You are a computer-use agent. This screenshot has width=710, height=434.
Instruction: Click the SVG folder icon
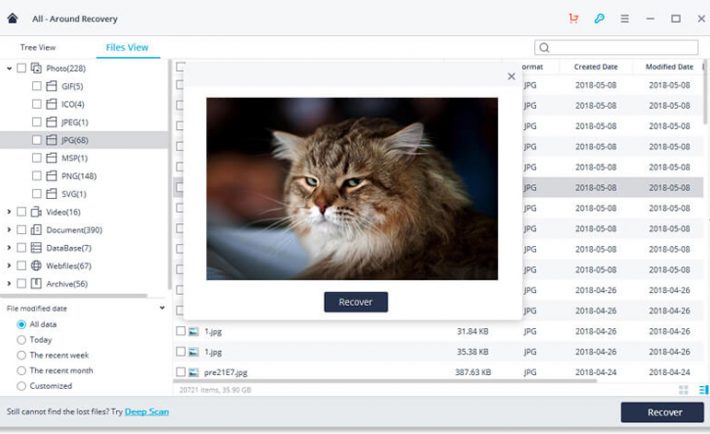[x=52, y=194]
